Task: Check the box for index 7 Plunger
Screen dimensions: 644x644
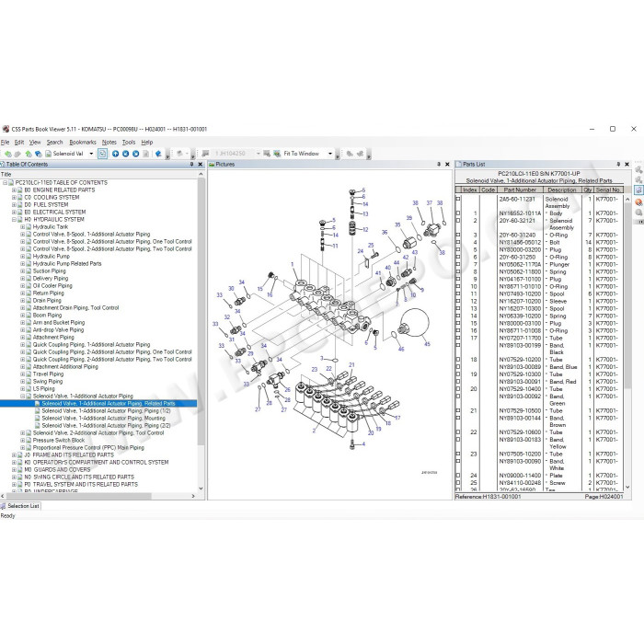Action: pyautogui.click(x=458, y=265)
